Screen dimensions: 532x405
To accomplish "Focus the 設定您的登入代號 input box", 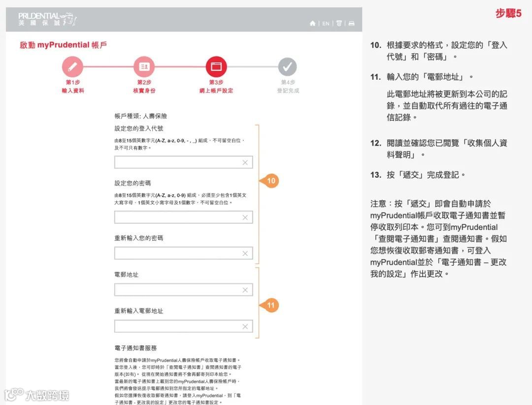I will (x=184, y=163).
